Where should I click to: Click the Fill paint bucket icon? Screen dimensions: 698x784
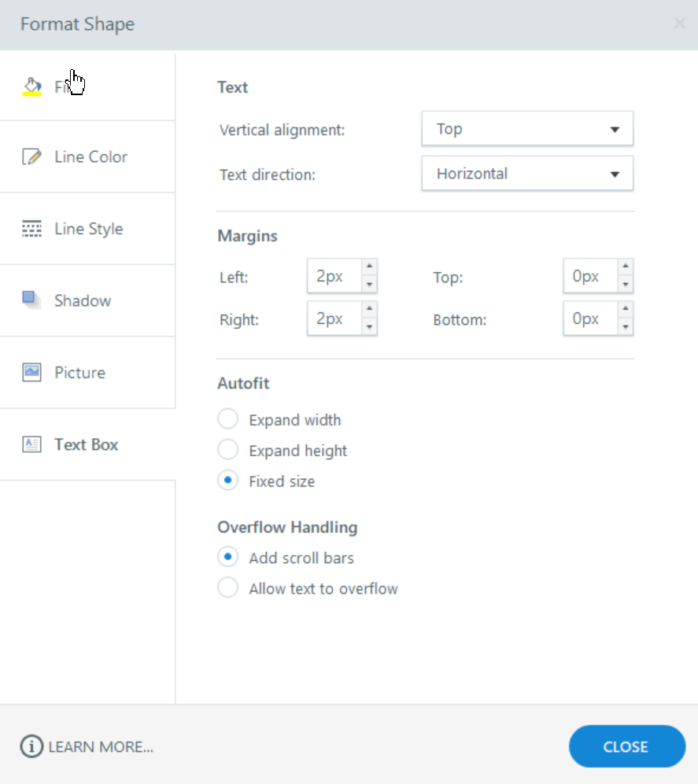pos(31,86)
